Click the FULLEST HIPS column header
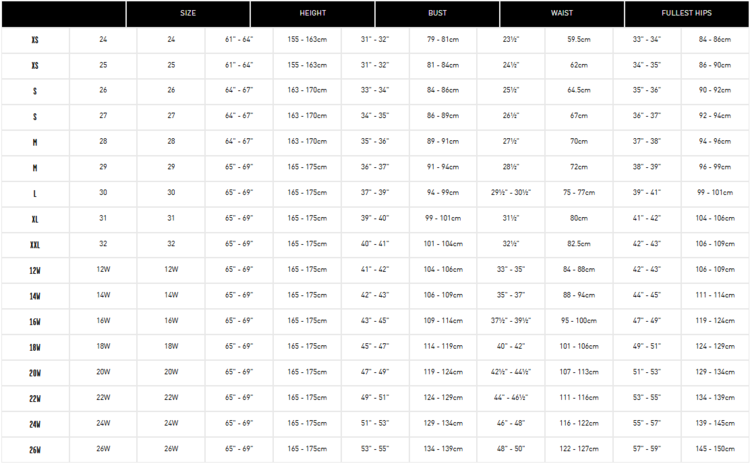This screenshot has height=464, width=750. click(x=687, y=14)
